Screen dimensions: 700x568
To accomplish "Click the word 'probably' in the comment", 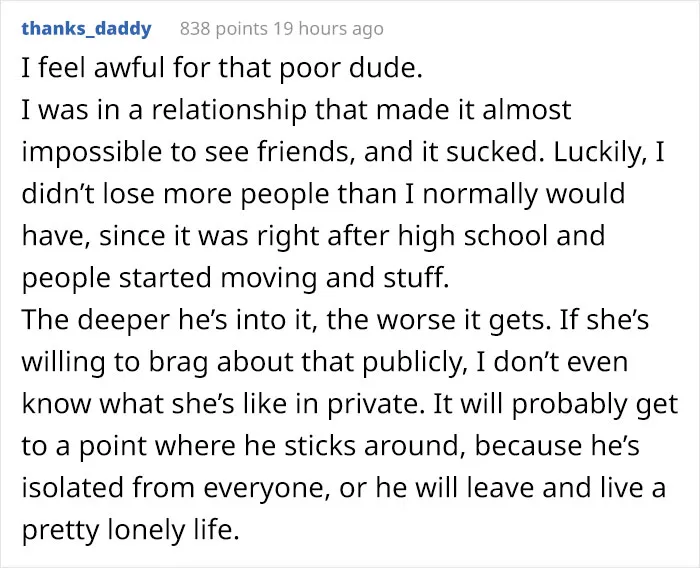I will click(x=568, y=404).
